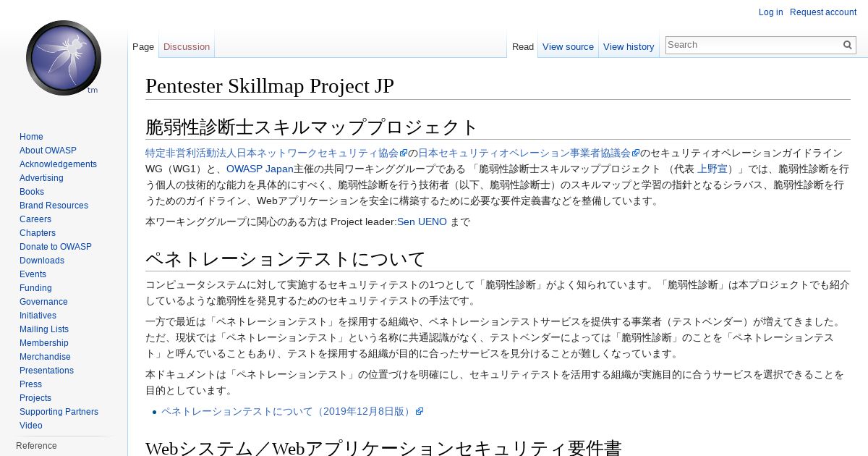
Task: Open Projects sidebar link
Action: pos(35,398)
